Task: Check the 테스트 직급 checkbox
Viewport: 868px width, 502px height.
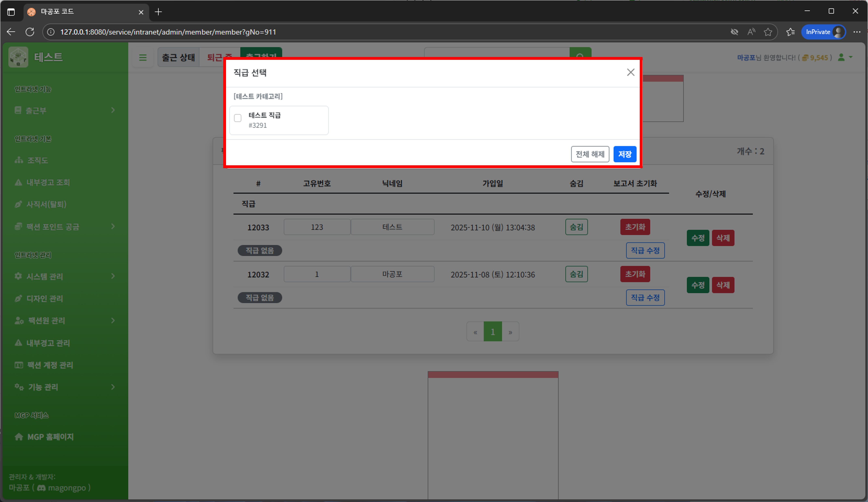Action: click(x=238, y=118)
